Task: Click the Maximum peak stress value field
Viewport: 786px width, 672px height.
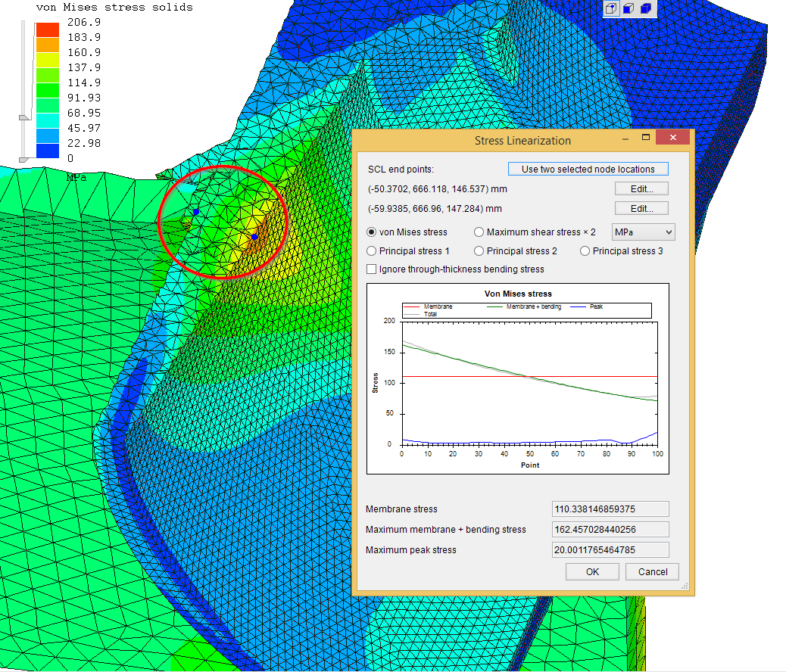Action: click(x=610, y=549)
